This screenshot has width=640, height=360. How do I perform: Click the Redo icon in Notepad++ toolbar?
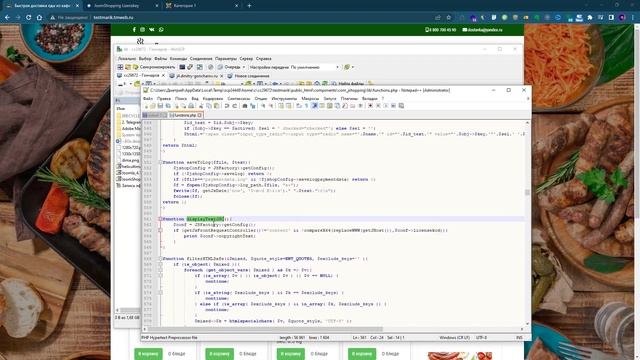pos(235,106)
